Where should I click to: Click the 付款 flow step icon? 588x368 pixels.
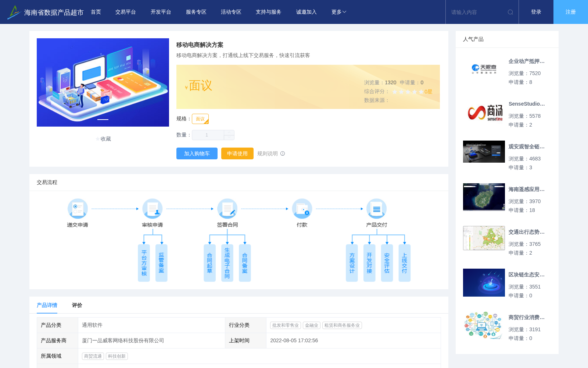pyautogui.click(x=302, y=209)
